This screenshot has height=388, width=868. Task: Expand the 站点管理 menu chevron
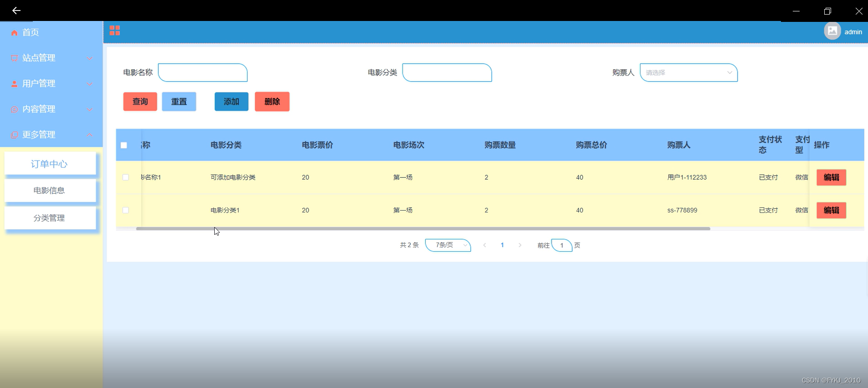tap(90, 58)
